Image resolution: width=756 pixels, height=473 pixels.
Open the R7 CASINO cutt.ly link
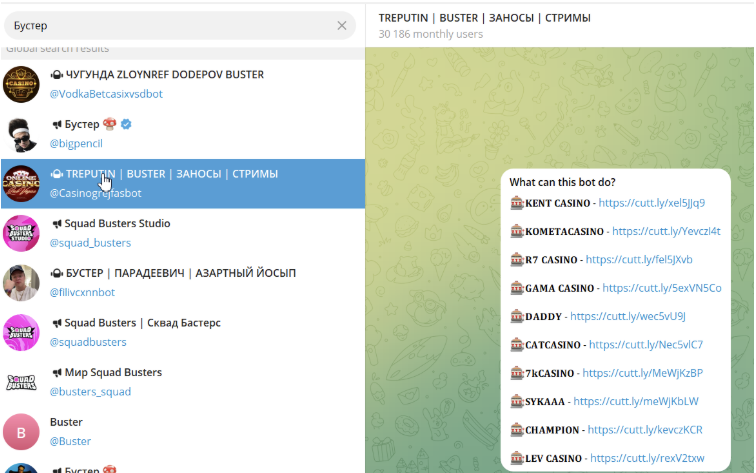(x=639, y=260)
